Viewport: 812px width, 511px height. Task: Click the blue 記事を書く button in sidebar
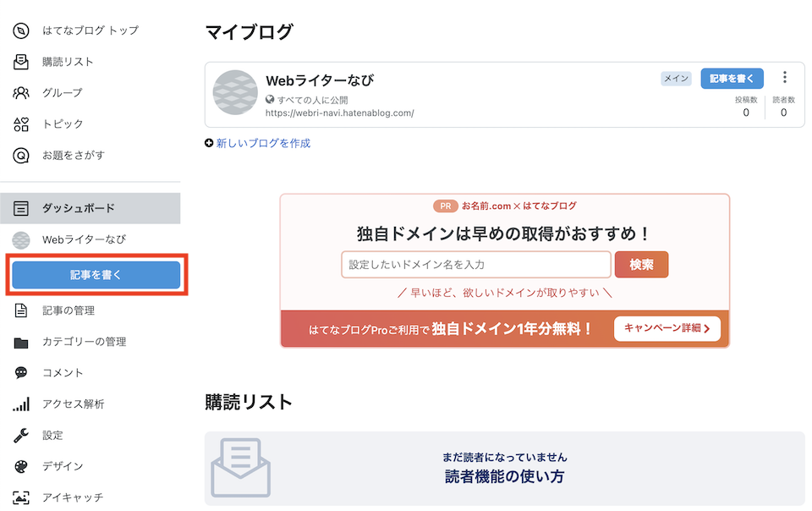(x=96, y=274)
